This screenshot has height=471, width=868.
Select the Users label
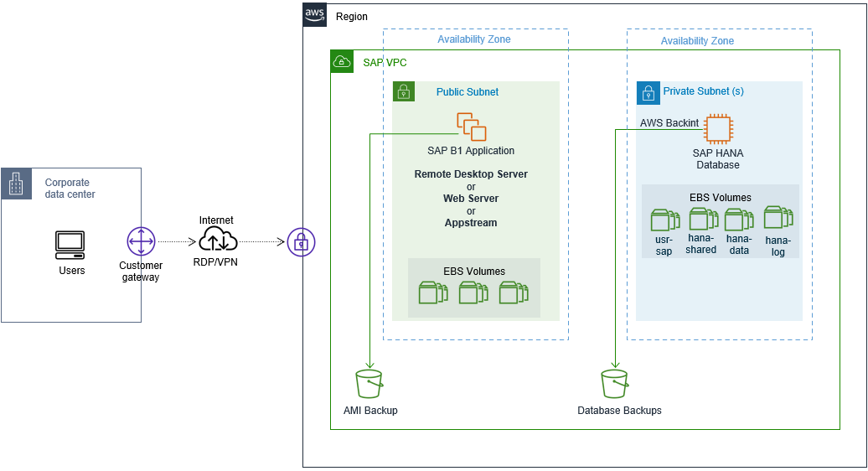pyautogui.click(x=72, y=271)
